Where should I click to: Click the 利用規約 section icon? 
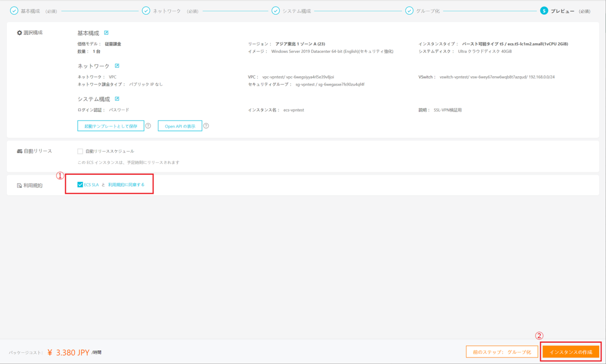click(20, 186)
